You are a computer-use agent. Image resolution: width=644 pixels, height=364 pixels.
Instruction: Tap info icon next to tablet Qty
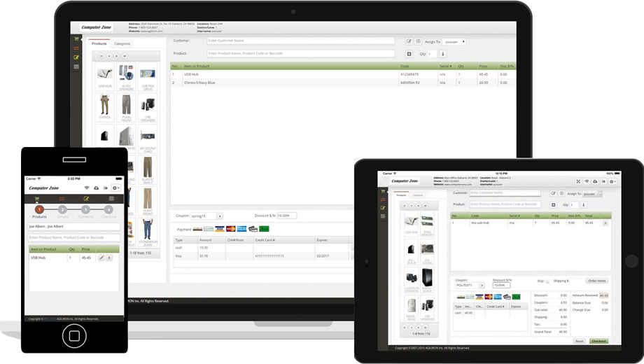(x=583, y=204)
